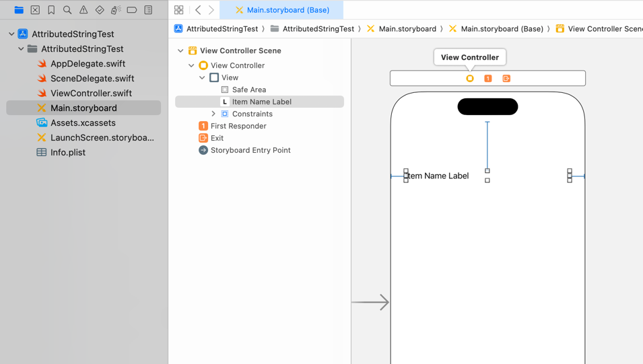Open the Find navigator magnifier icon
Image resolution: width=643 pixels, height=364 pixels.
pos(67,10)
